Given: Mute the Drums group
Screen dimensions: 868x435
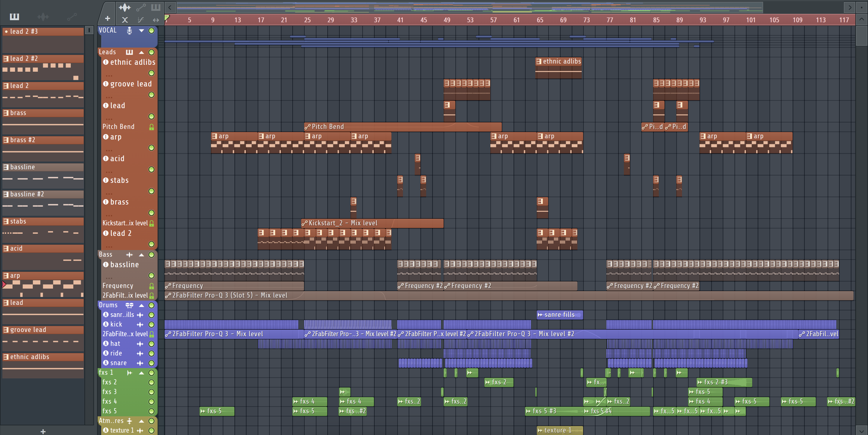Looking at the screenshot, I should (152, 305).
